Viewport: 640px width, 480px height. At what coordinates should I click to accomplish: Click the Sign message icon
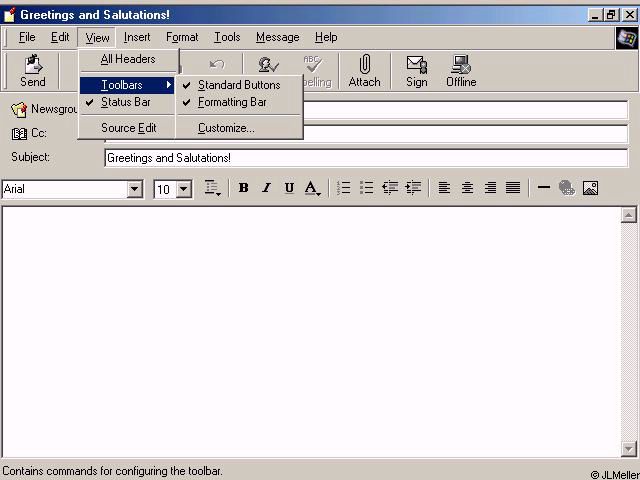(x=416, y=71)
